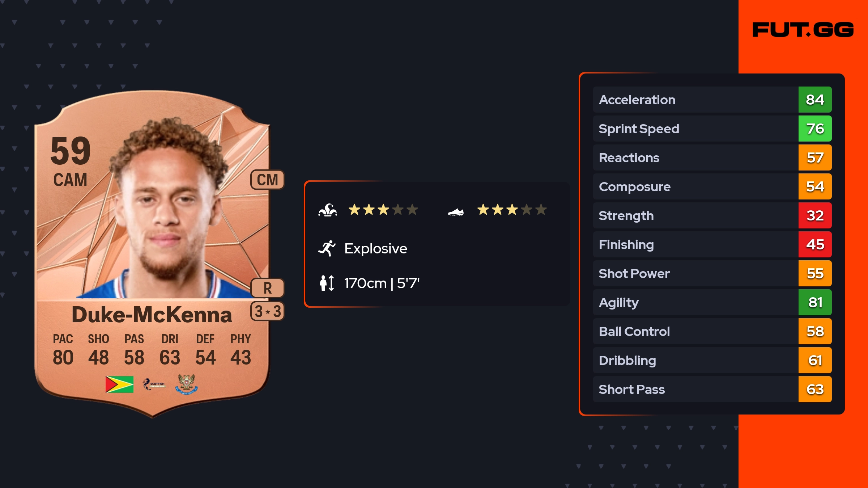Click the St Johnstone club badge
The height and width of the screenshot is (488, 868).
(187, 384)
